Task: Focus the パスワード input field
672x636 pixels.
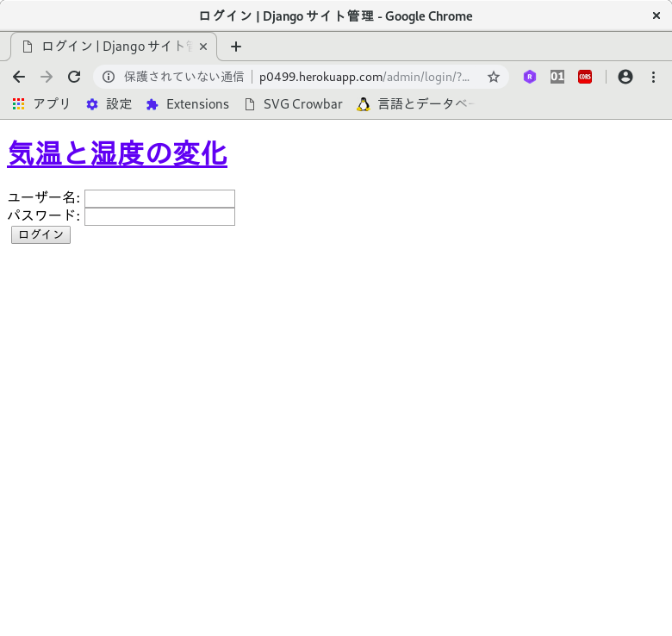Action: click(x=160, y=216)
